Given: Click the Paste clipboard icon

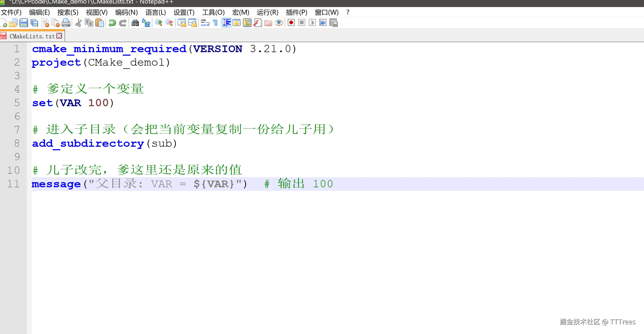Looking at the screenshot, I should coord(100,23).
